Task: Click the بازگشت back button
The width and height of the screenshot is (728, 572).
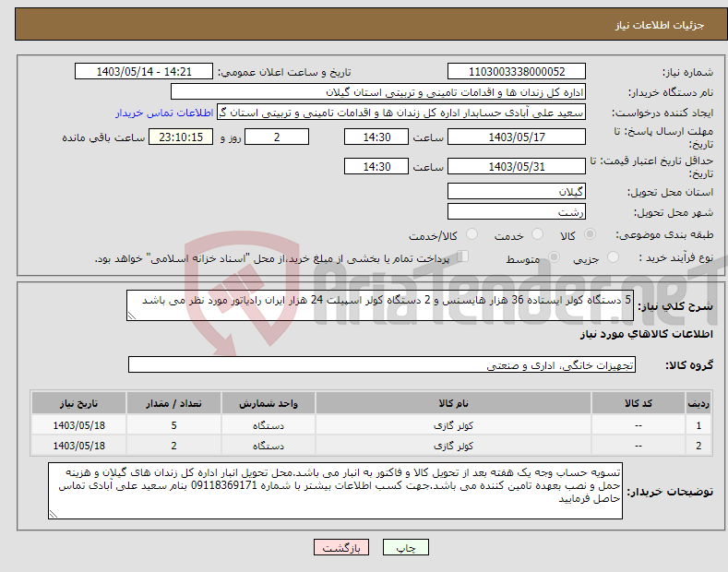Action: pos(341,548)
